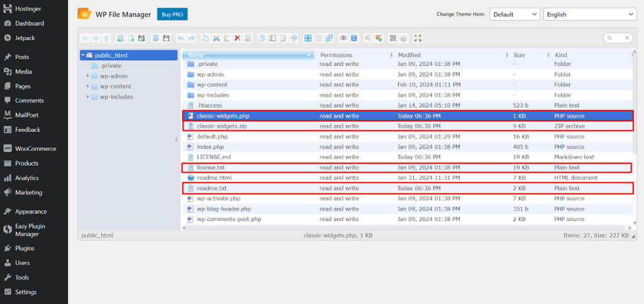Click the Back navigation arrow in file toolbar
The height and width of the screenshot is (304, 644).
(x=85, y=38)
